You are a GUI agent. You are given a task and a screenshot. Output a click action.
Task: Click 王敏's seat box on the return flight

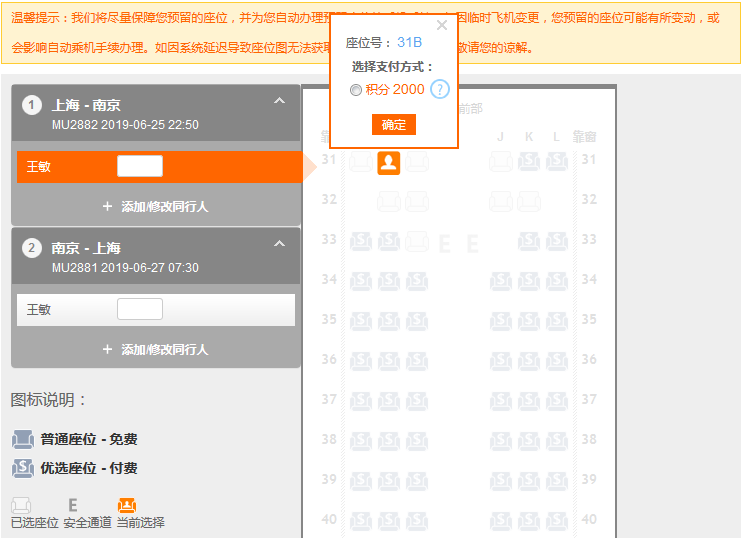[x=139, y=310]
